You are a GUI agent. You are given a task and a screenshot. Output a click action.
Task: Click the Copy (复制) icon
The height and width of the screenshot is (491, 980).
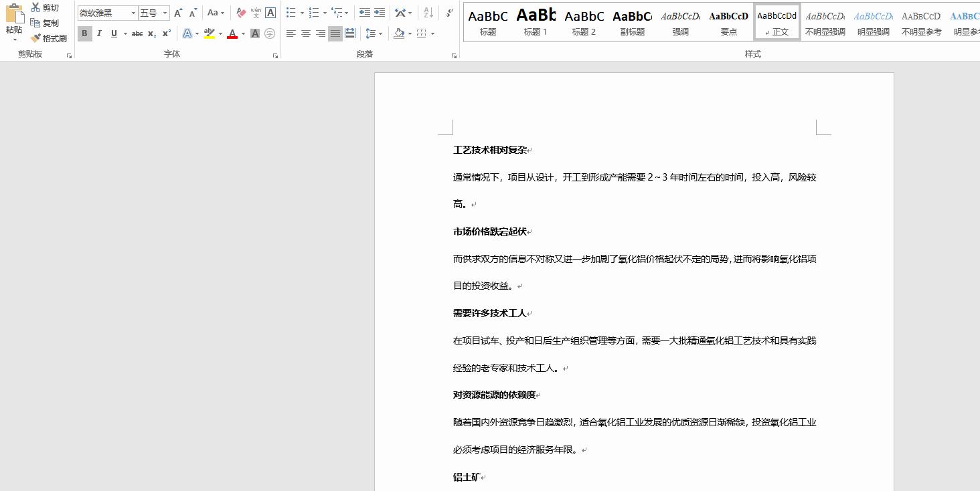(x=37, y=22)
